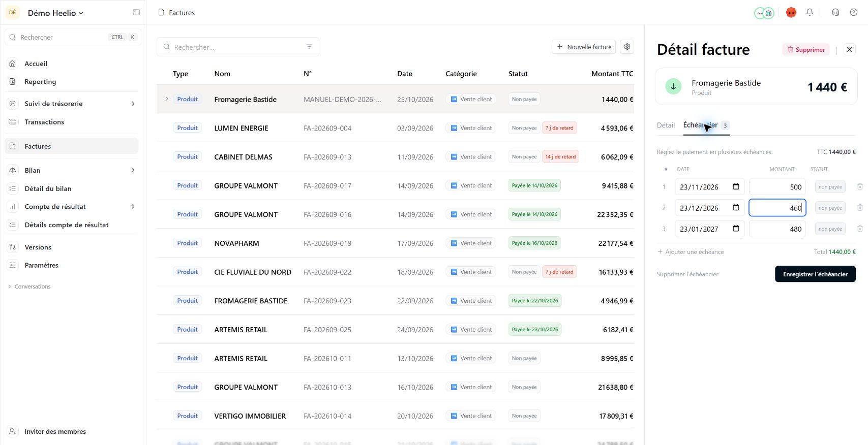The height and width of the screenshot is (445, 868).
Task: Click Ajouter une échéance link
Action: 691,252
